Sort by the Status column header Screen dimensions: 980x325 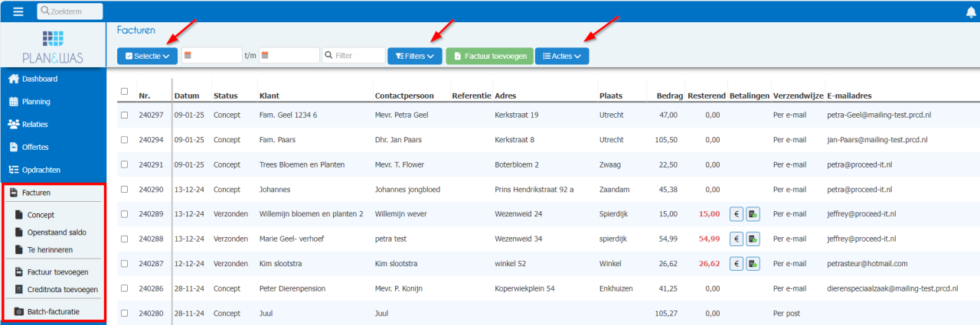[x=226, y=96]
